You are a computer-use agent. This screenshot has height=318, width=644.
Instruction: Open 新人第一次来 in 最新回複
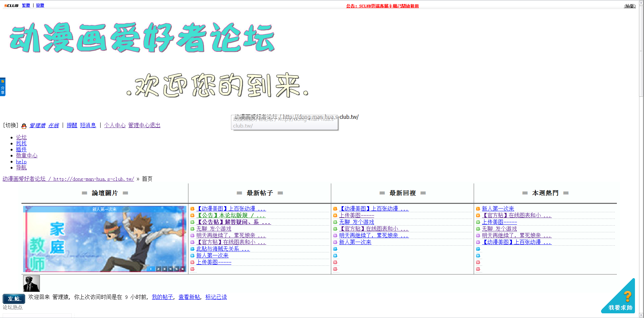[355, 242]
